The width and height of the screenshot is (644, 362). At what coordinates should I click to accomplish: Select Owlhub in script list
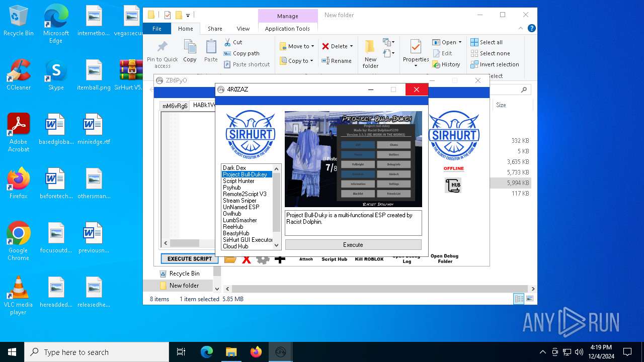[232, 214]
